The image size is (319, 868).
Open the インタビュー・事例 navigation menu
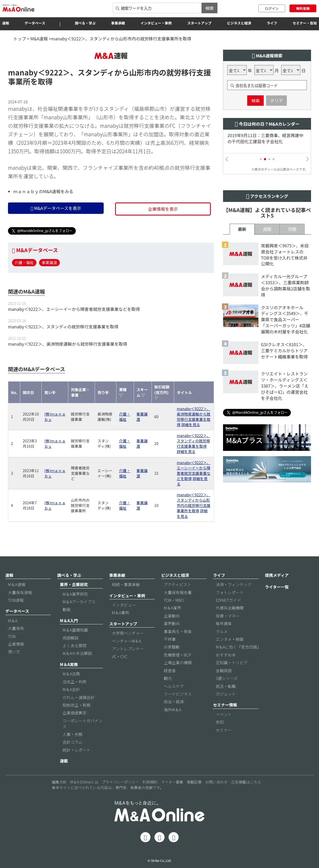(156, 23)
